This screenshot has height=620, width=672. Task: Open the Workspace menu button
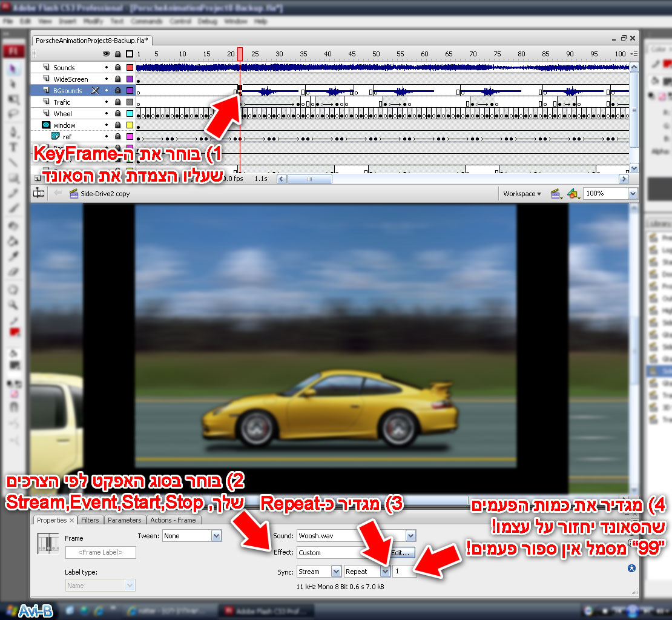click(522, 194)
